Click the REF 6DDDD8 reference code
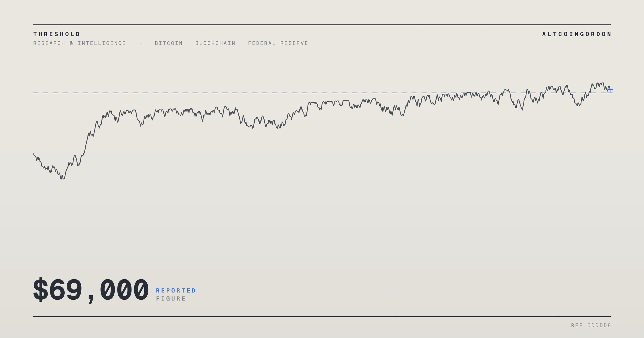 591,325
